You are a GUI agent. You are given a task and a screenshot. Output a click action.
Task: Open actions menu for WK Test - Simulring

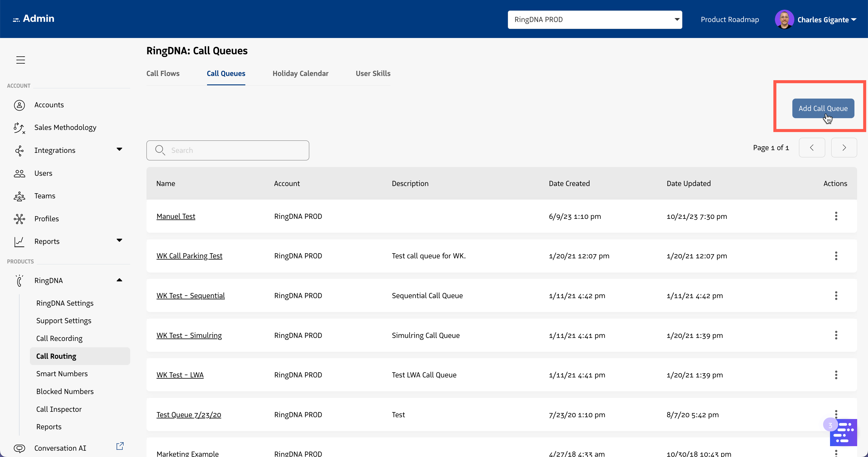[x=836, y=335]
